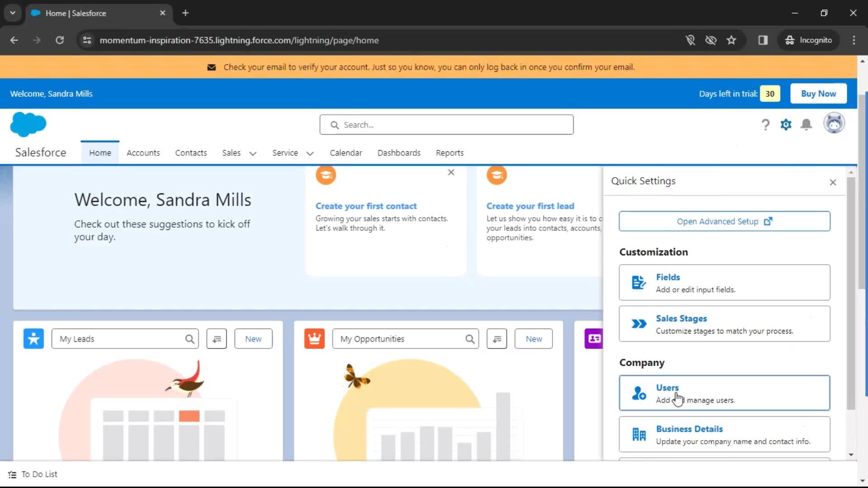
Task: Click the To Do List icon
Action: pyautogui.click(x=12, y=474)
